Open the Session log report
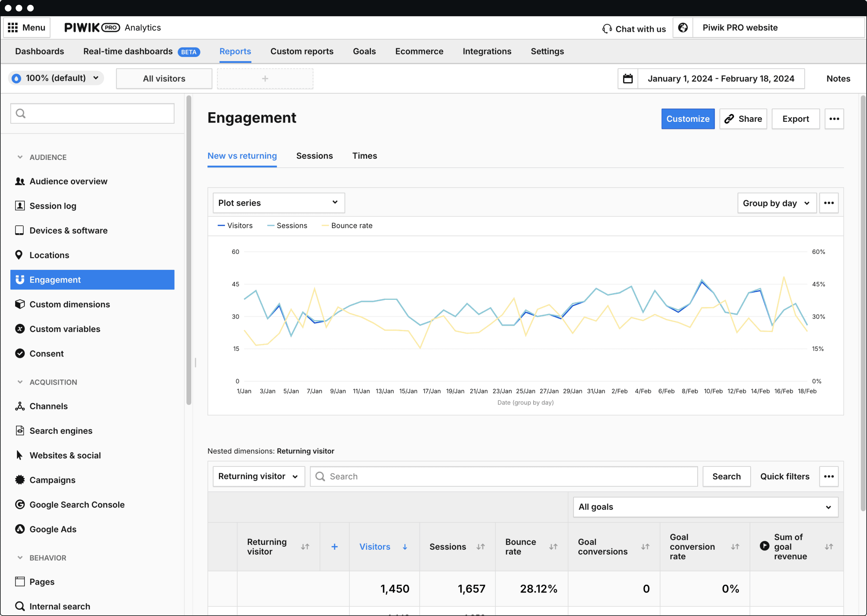The image size is (867, 616). coord(53,205)
